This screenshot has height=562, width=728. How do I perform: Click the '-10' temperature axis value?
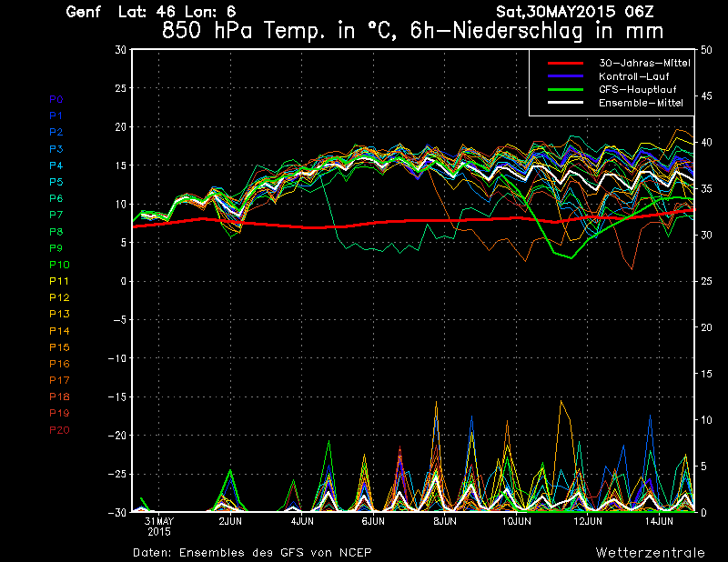(117, 358)
